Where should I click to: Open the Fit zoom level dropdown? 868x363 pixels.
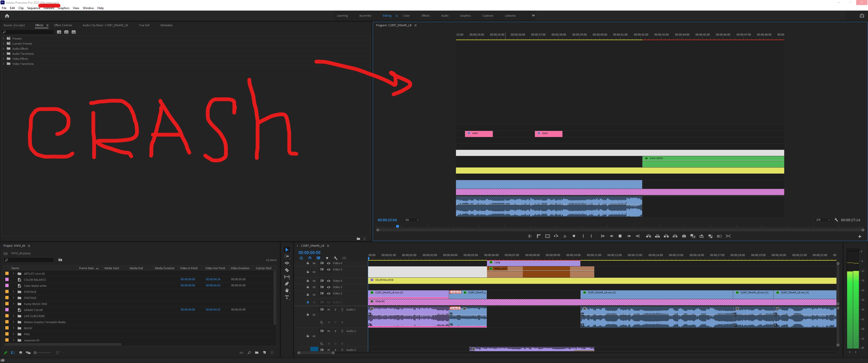412,220
